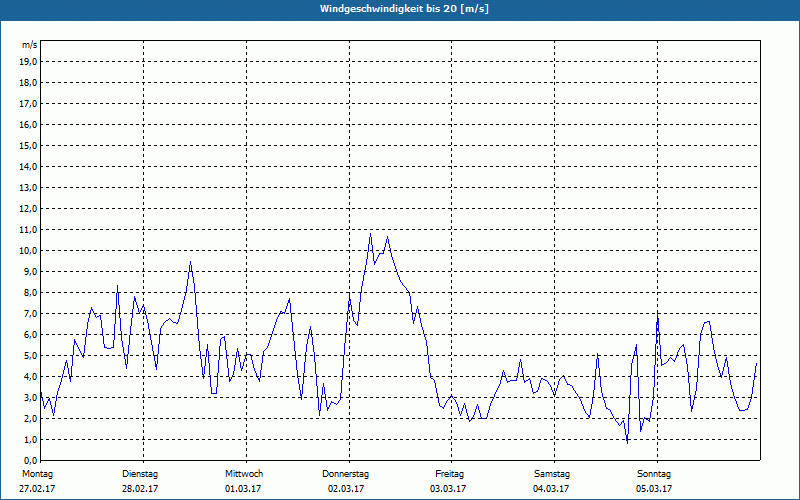Click the '1,0' y-axis label
The image size is (800, 500).
(30, 439)
